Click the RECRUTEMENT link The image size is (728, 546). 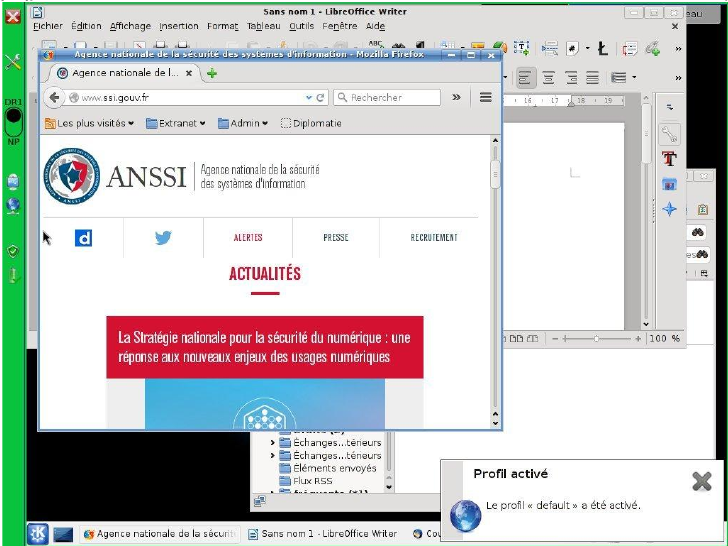click(x=434, y=238)
